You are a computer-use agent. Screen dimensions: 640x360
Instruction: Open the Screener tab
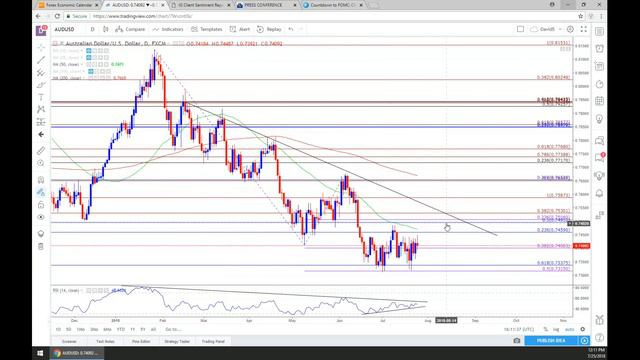(x=69, y=341)
